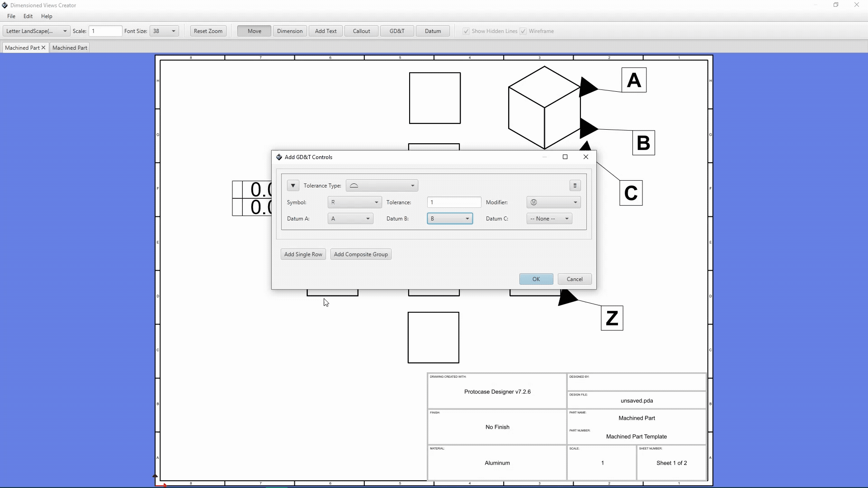
Task: Switch to the second Machined Part tab
Action: pyautogui.click(x=70, y=47)
